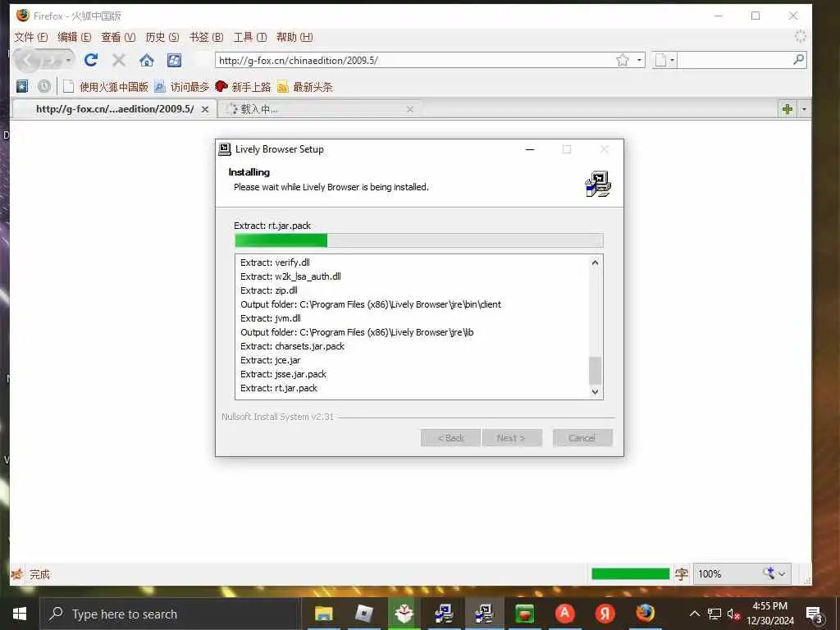Click the bookmarks star sidebar icon
The width and height of the screenshot is (840, 630).
pyautogui.click(x=22, y=86)
